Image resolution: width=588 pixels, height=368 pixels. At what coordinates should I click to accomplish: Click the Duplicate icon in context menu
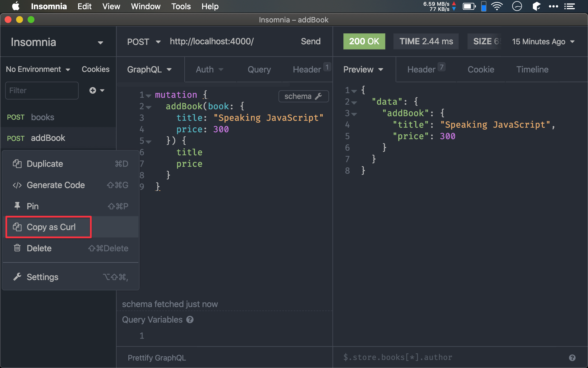pos(17,164)
